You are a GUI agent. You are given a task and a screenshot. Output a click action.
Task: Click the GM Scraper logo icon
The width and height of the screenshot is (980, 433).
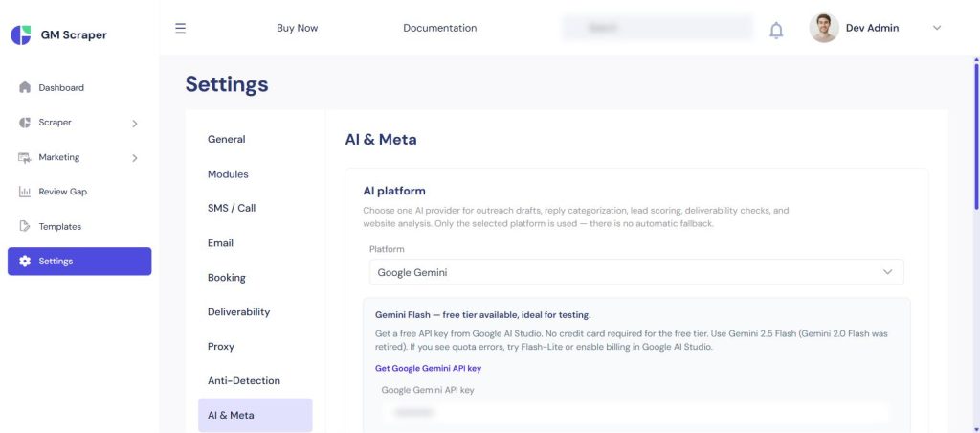(21, 35)
